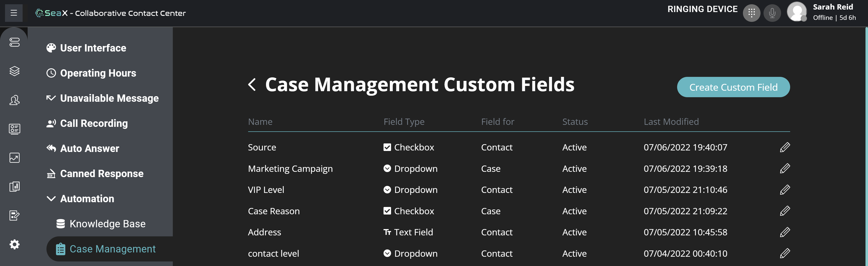Viewport: 868px width, 266px height.
Task: Open the dial pad icon
Action: (x=751, y=13)
